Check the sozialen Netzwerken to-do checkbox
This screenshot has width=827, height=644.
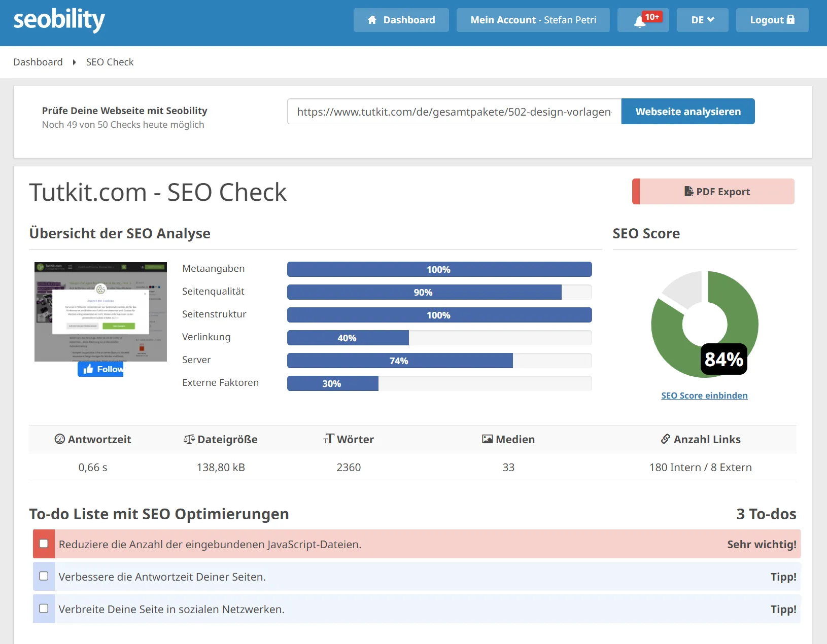44,609
